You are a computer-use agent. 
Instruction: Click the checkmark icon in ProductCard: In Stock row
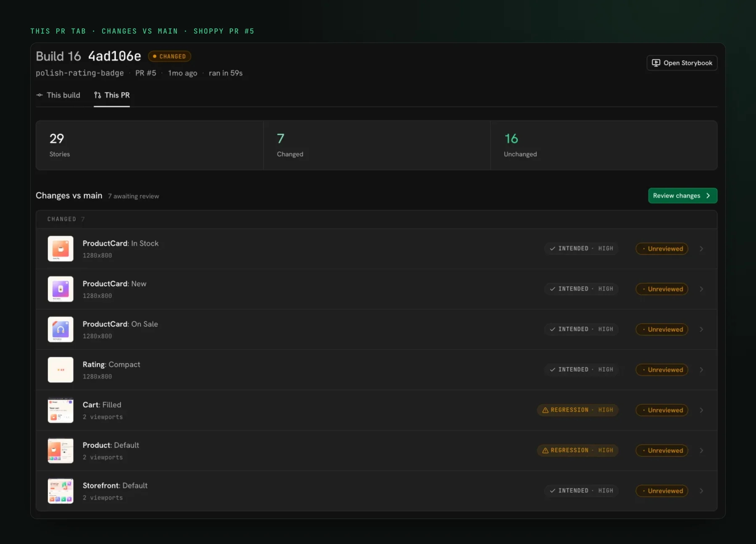553,248
